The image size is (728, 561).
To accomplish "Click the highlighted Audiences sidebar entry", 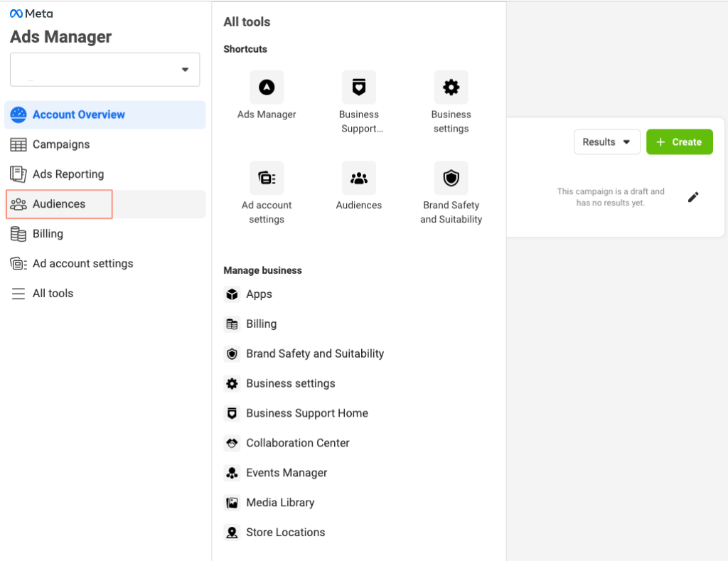I will click(59, 204).
